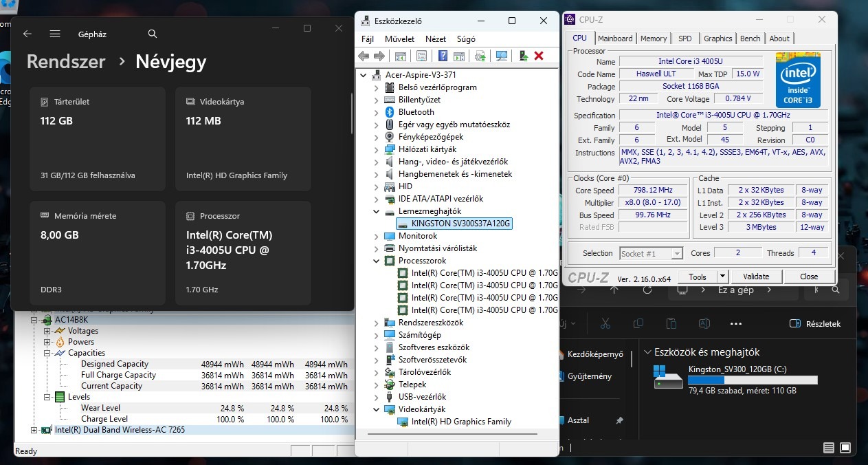Switch to details list view in File Explorer
868x465 pixels.
(829, 447)
